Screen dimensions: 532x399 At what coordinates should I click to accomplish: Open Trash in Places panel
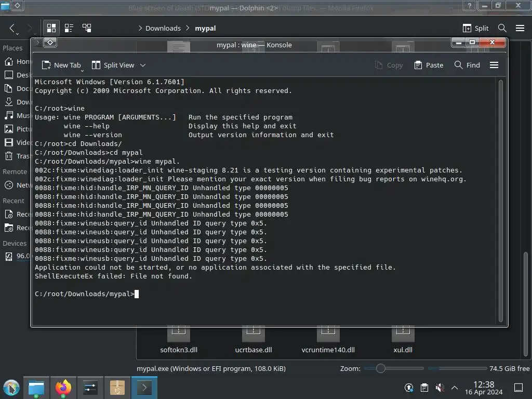coord(18,156)
